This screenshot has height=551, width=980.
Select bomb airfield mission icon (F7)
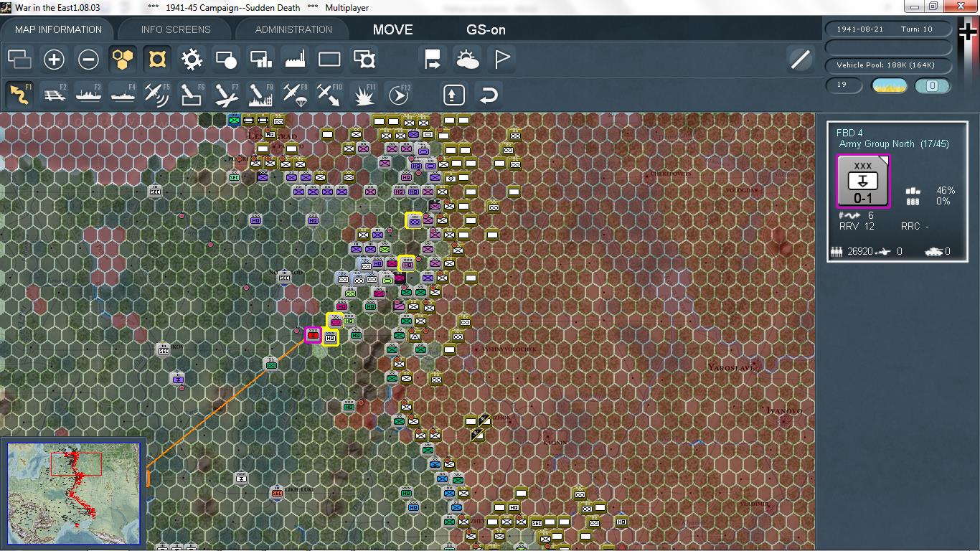pyautogui.click(x=226, y=93)
